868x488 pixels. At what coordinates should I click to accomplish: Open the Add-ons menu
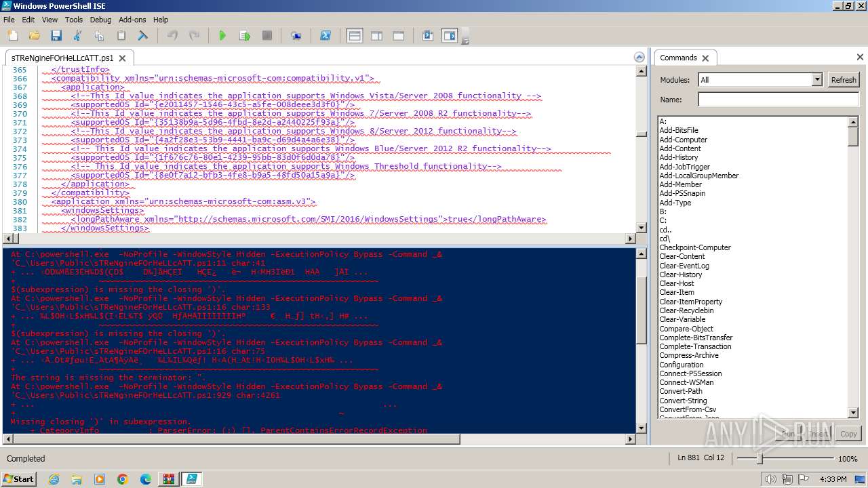[x=132, y=20]
